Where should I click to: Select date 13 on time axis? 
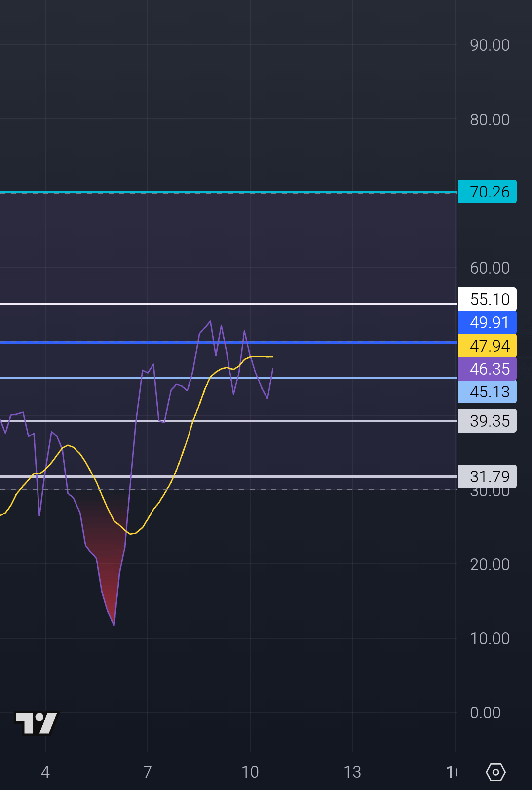tap(352, 772)
